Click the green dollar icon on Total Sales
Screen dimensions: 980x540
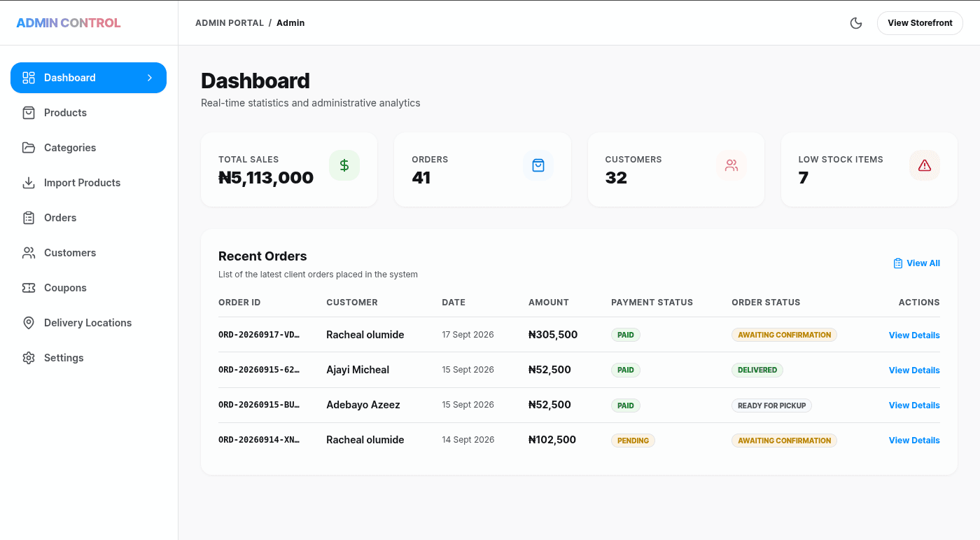(344, 165)
